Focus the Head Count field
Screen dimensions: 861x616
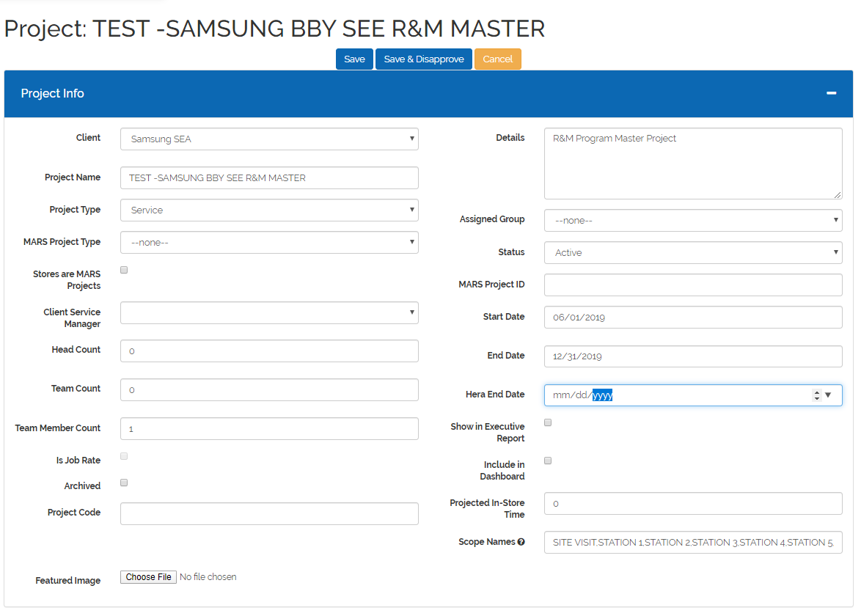(269, 351)
